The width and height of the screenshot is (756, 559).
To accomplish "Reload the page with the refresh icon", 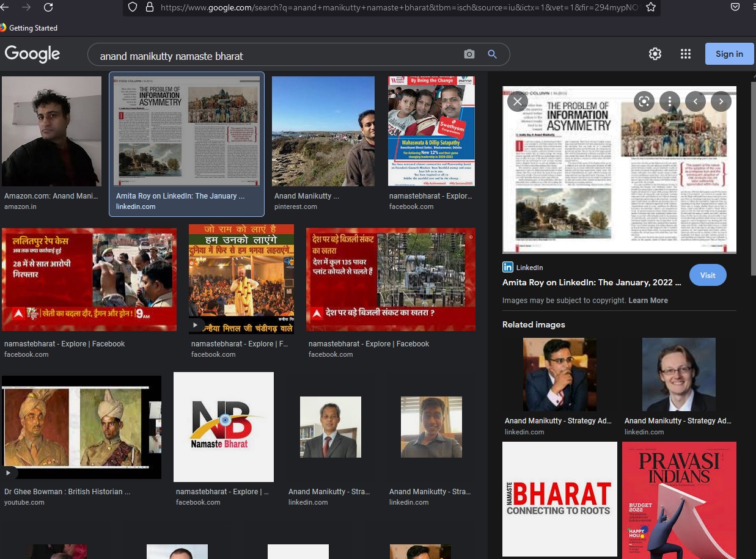I will point(48,7).
